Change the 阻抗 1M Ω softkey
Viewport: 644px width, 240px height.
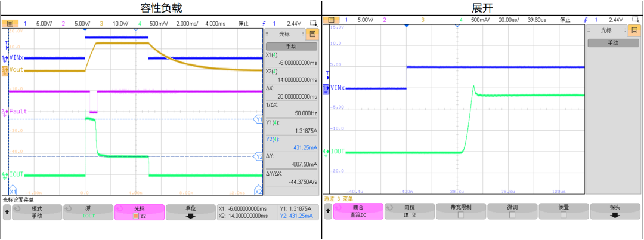point(410,210)
